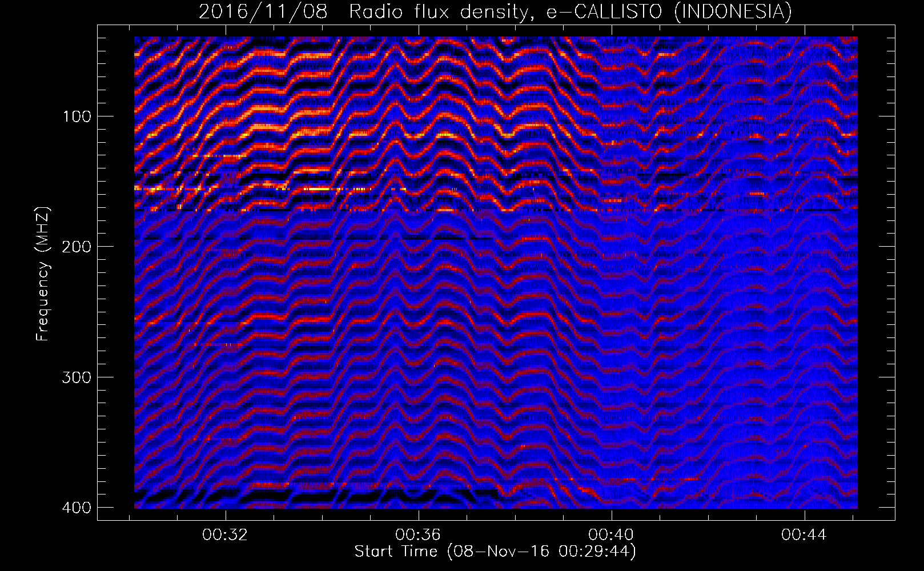The height and width of the screenshot is (571, 924).
Task: Click the 100 frequency tick label
Action: click(77, 117)
